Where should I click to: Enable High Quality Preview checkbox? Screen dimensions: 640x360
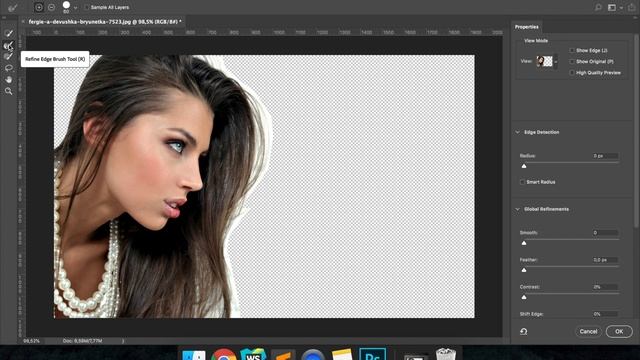(572, 73)
